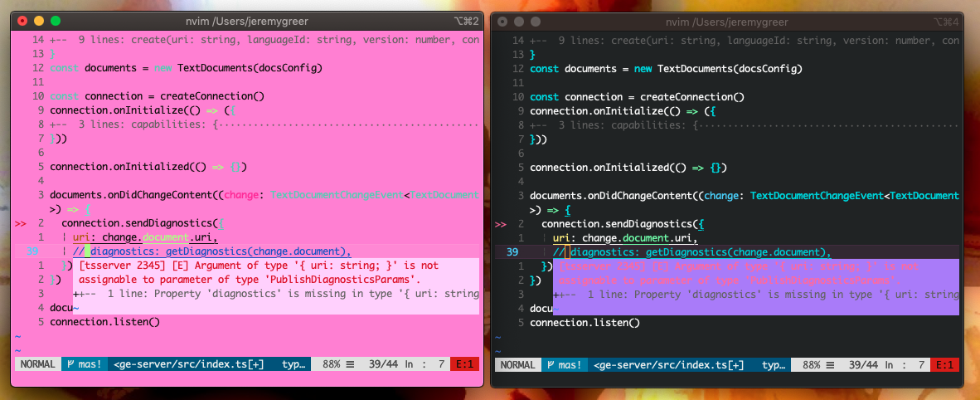Click 'uri: change.document.uri,' in dark window
The image size is (980, 400).
(625, 238)
